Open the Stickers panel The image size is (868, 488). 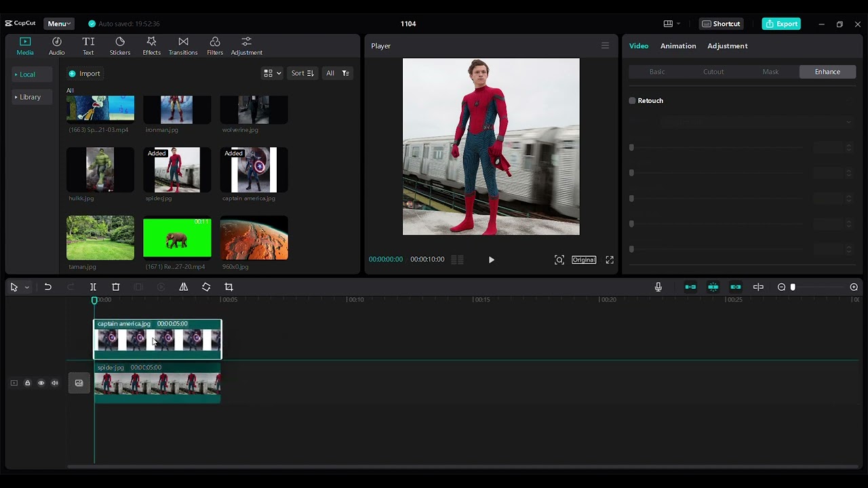[120, 46]
